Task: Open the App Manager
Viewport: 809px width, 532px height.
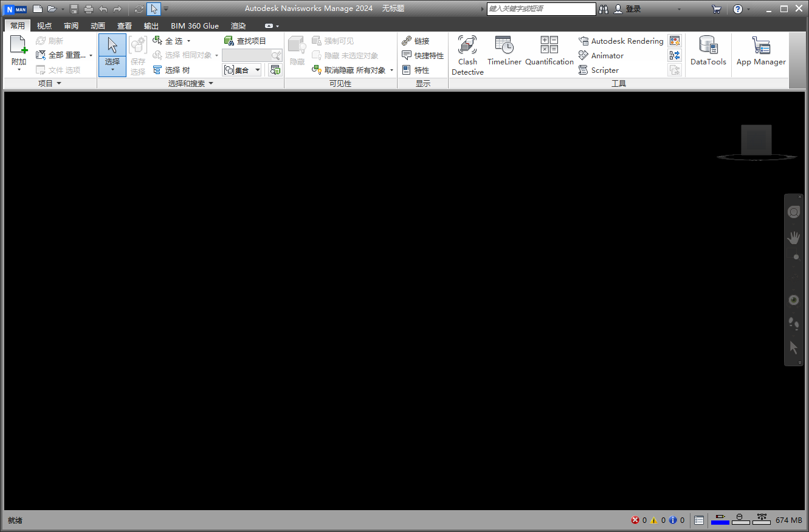Action: [760, 51]
